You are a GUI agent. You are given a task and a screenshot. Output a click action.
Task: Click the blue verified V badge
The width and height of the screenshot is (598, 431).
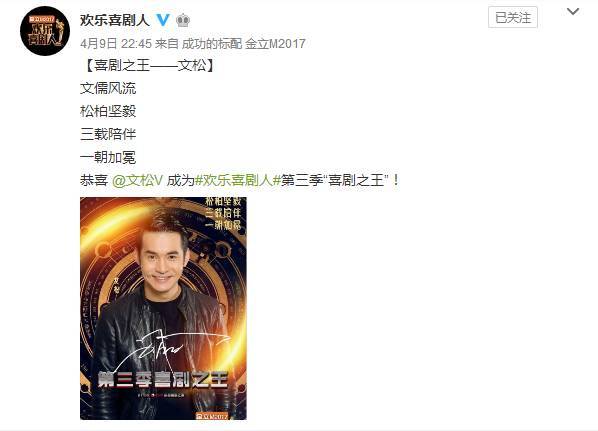(x=163, y=20)
